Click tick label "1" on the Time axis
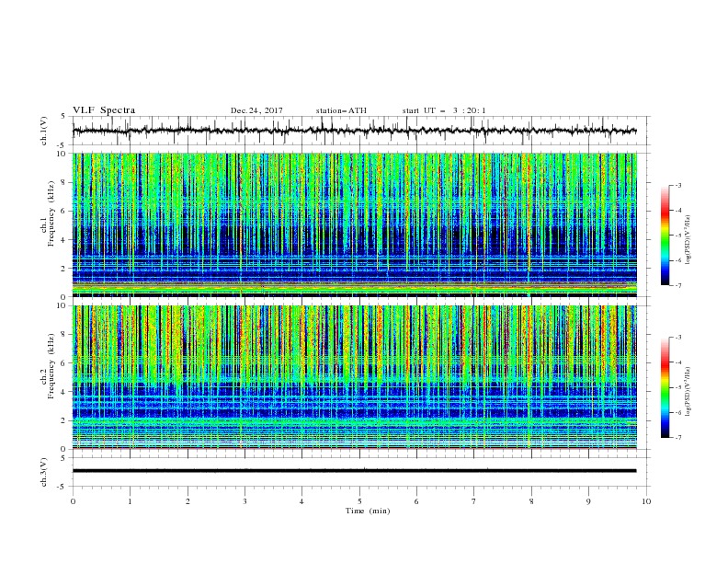728x563 pixels. click(130, 501)
